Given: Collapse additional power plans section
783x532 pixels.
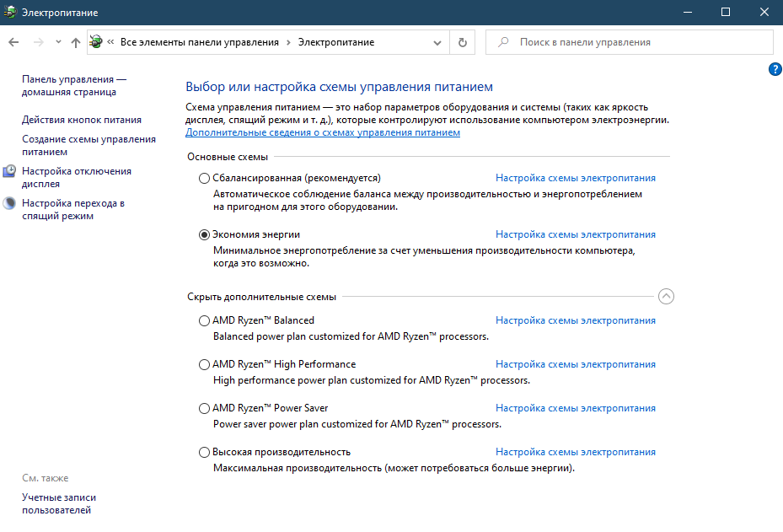Looking at the screenshot, I should (666, 297).
